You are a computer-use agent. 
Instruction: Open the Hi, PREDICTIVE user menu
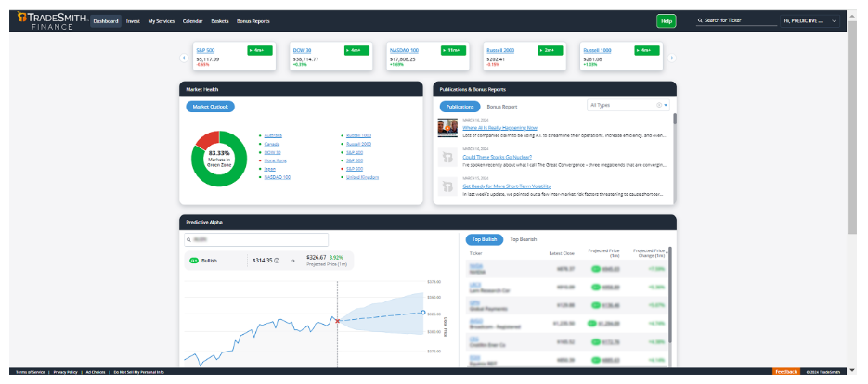[810, 21]
